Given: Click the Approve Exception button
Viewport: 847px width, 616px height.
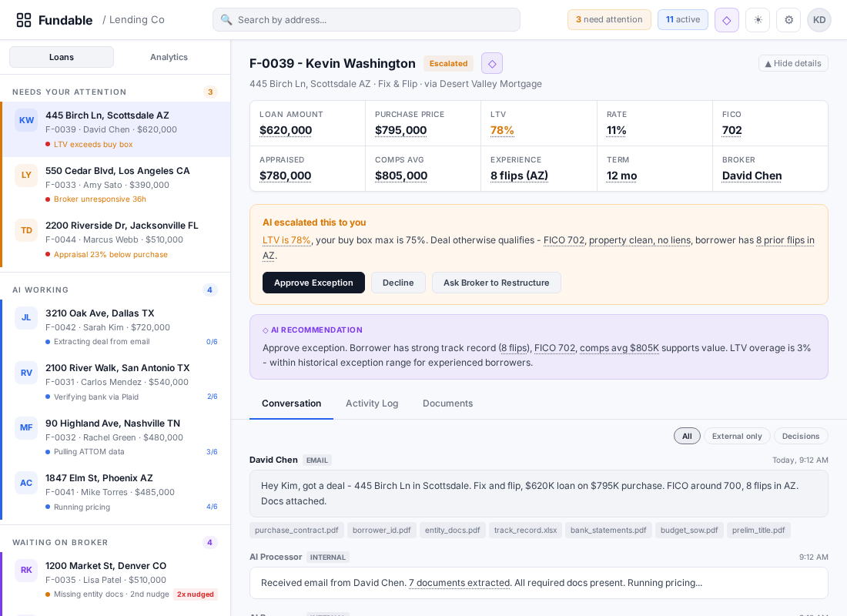Looking at the screenshot, I should (313, 283).
